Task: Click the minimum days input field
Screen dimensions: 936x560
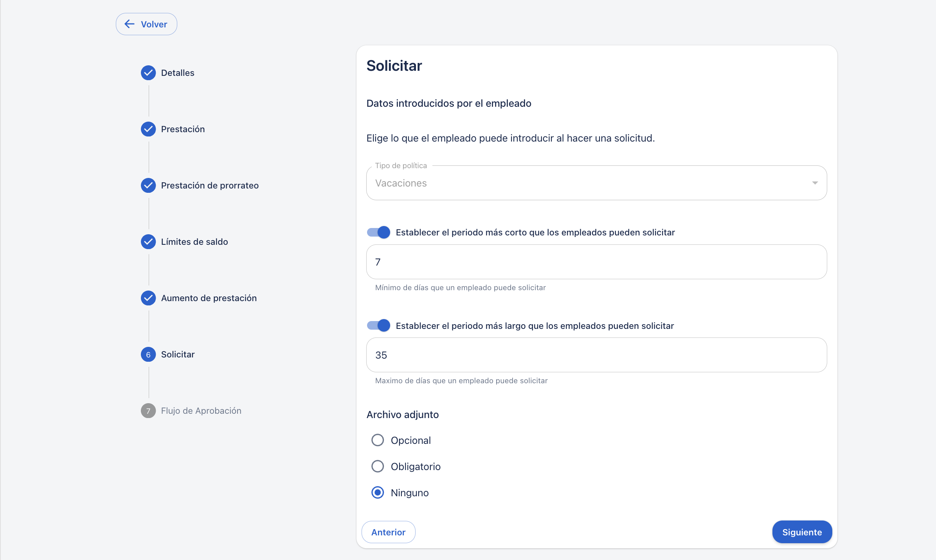Action: pos(596,262)
